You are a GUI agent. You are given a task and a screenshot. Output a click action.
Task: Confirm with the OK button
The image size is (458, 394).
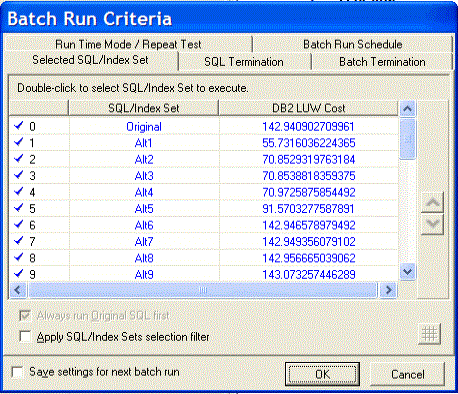click(322, 374)
